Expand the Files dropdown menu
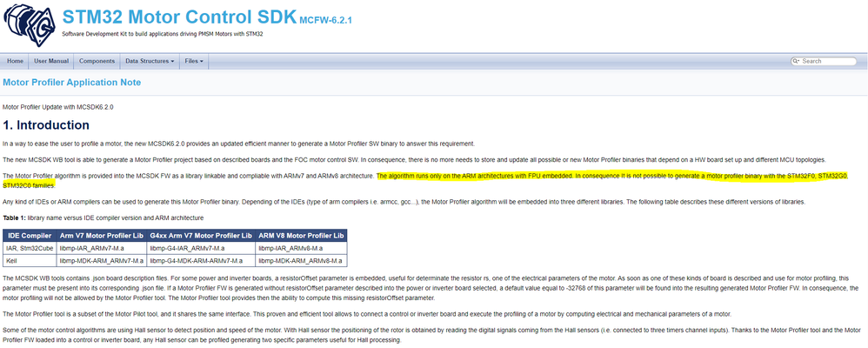Viewport: 868px width, 348px height. [x=194, y=61]
